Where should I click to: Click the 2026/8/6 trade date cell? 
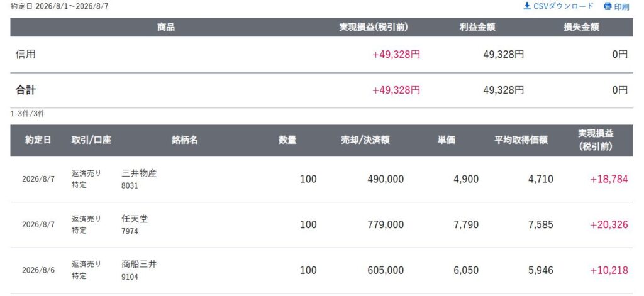(x=38, y=270)
